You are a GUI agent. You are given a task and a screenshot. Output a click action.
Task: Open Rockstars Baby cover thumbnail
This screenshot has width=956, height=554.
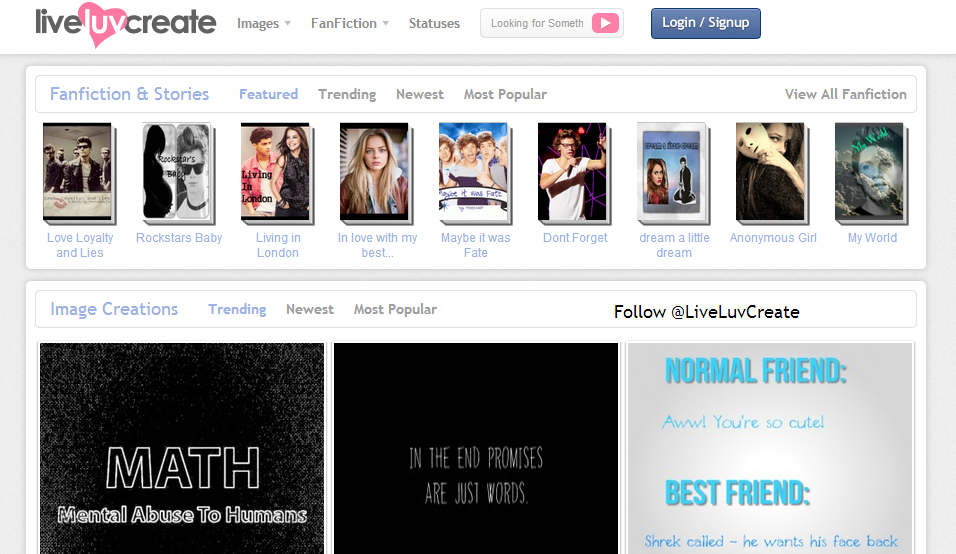pyautogui.click(x=178, y=173)
